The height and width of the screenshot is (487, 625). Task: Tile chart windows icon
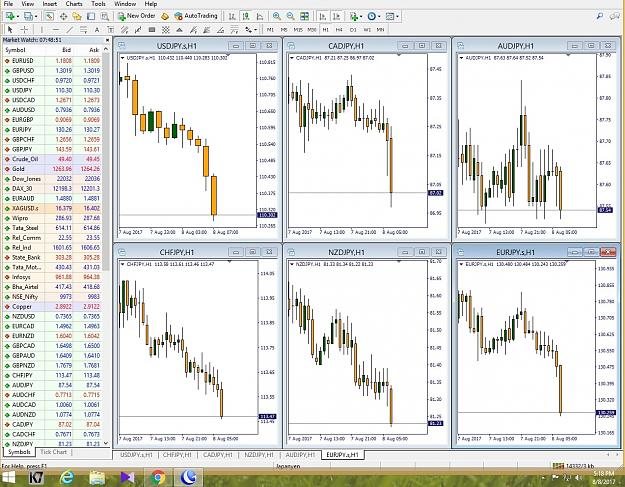click(304, 16)
